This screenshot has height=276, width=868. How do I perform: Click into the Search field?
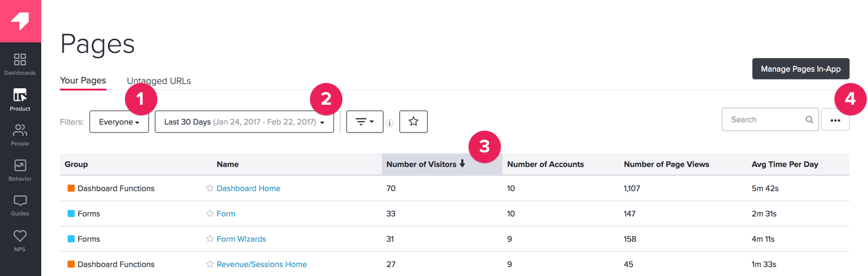[765, 119]
